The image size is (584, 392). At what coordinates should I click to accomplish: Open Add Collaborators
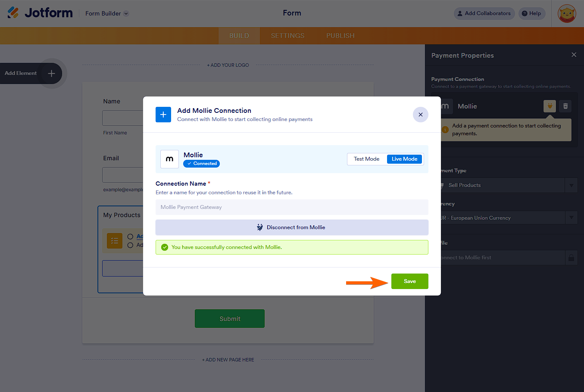click(x=484, y=13)
